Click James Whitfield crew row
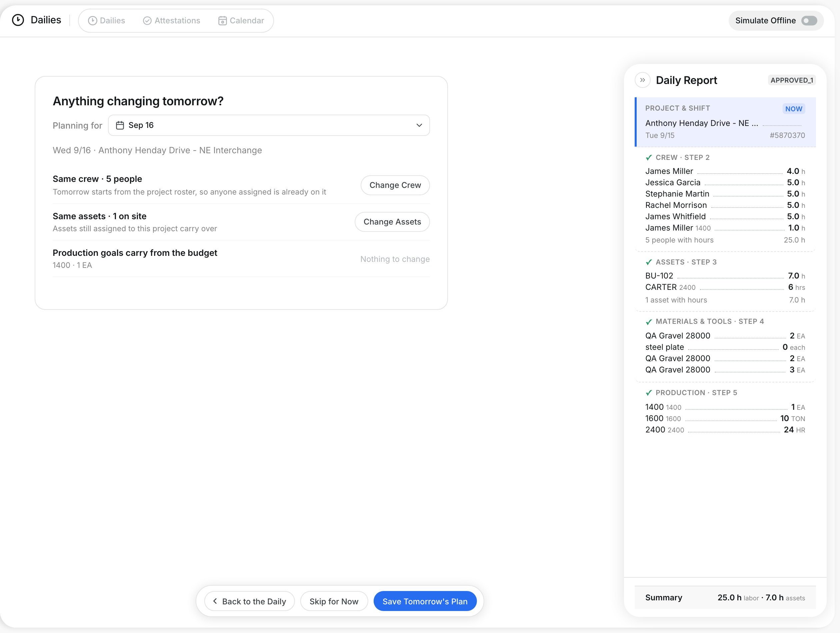Image resolution: width=840 pixels, height=633 pixels. click(725, 217)
